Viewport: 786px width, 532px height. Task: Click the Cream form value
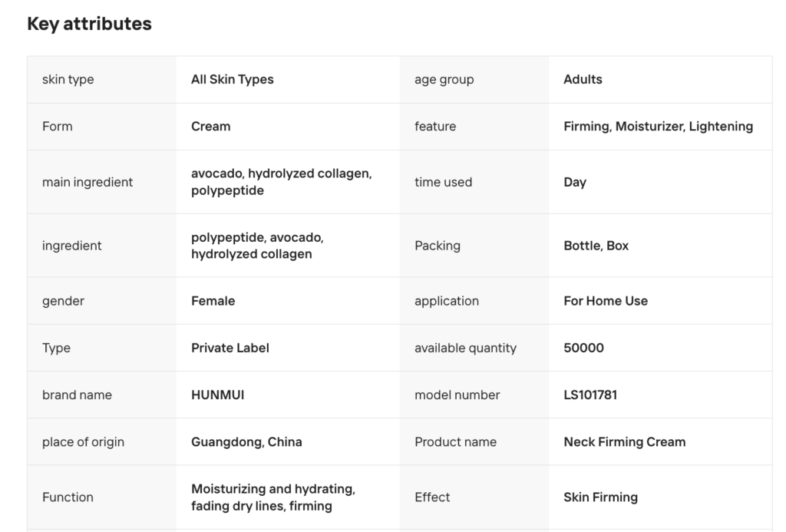tap(210, 126)
